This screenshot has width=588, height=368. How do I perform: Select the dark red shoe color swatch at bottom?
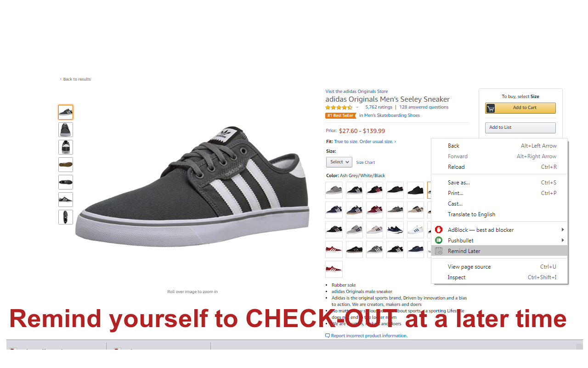tap(334, 269)
